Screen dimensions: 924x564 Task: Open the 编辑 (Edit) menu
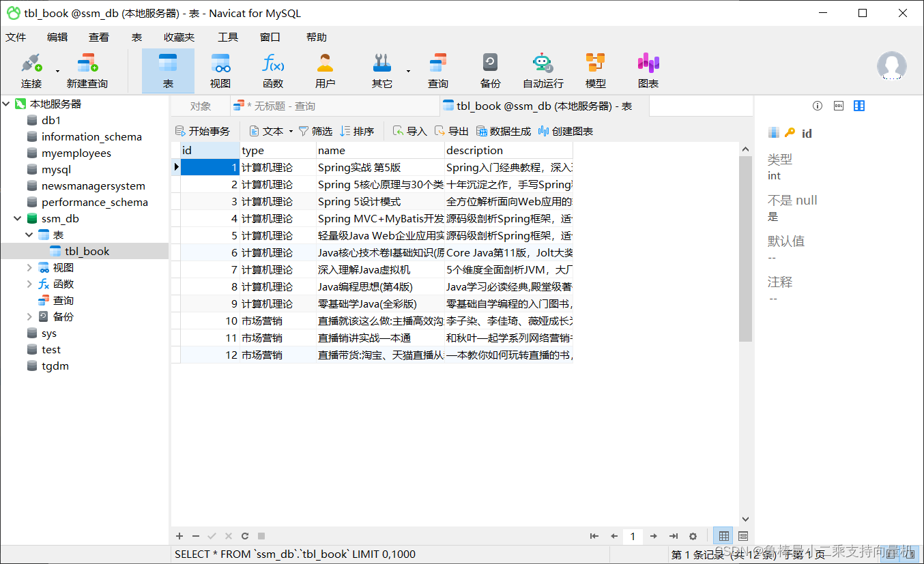(x=57, y=38)
